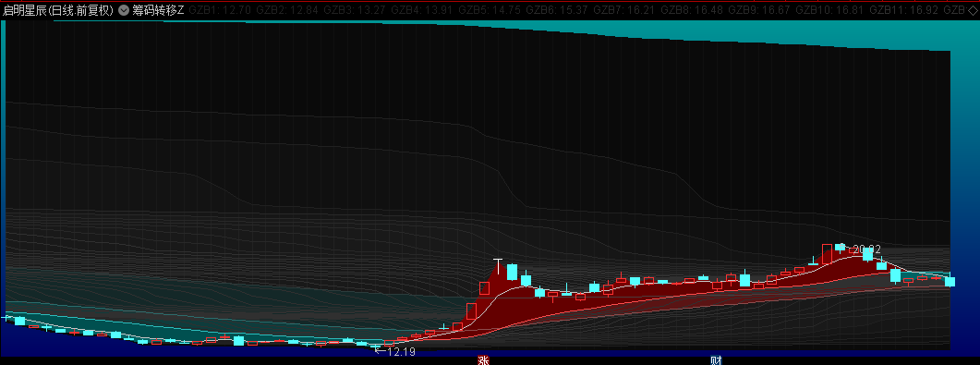This screenshot has width=980, height=365.
Task: Click the GZB5: 14.75 value
Action: (x=490, y=10)
